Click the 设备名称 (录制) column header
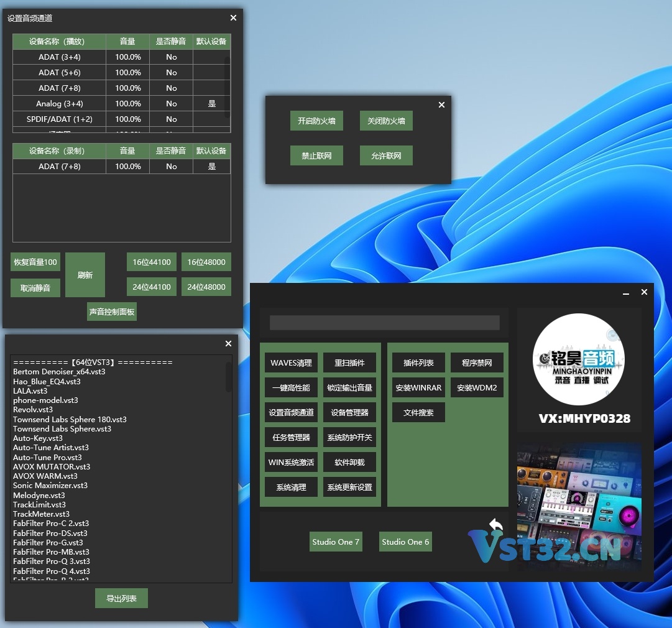 [59, 151]
